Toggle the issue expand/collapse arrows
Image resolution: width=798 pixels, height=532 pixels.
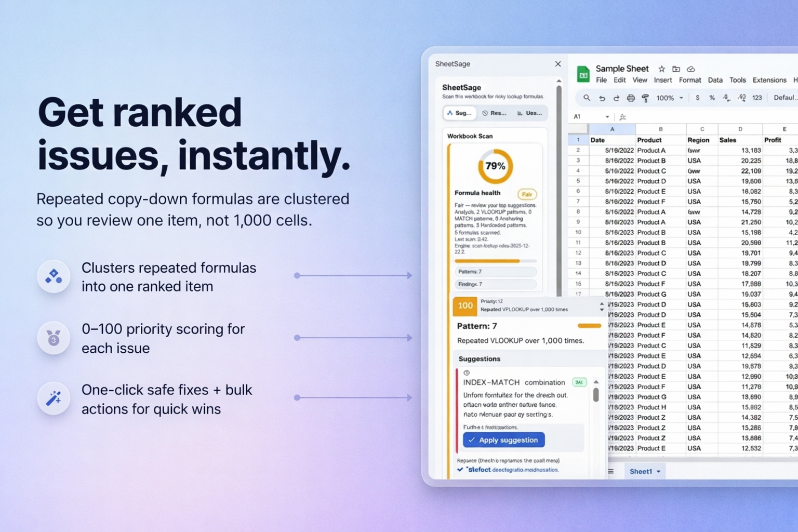[602, 307]
